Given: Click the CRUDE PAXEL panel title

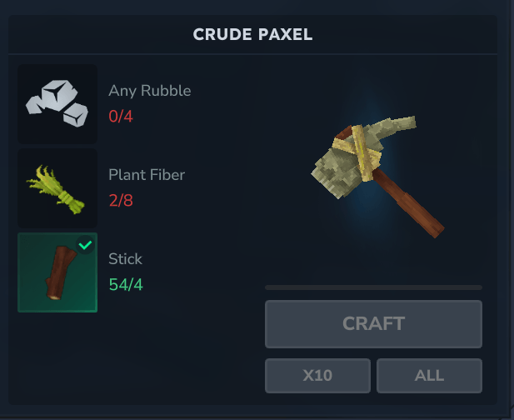Looking at the screenshot, I should pyautogui.click(x=252, y=34).
